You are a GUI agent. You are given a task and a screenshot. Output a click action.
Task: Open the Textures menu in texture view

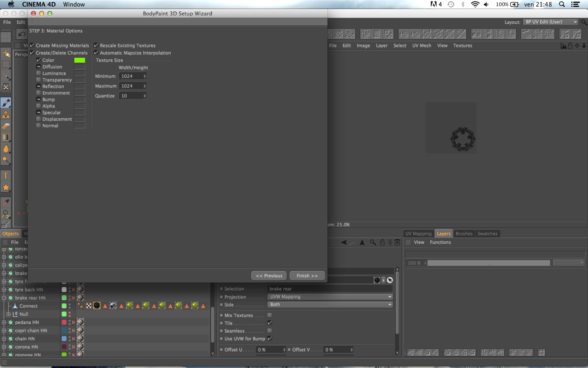463,46
